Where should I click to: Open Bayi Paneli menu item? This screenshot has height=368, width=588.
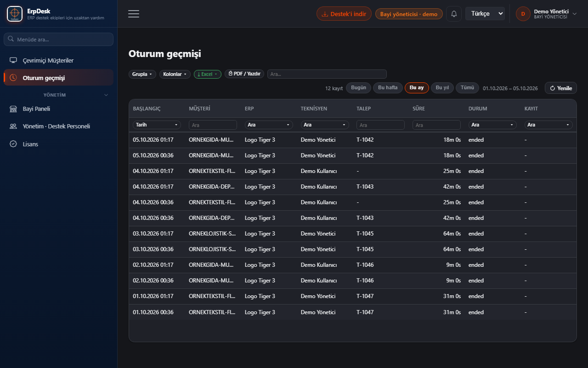coord(58,109)
